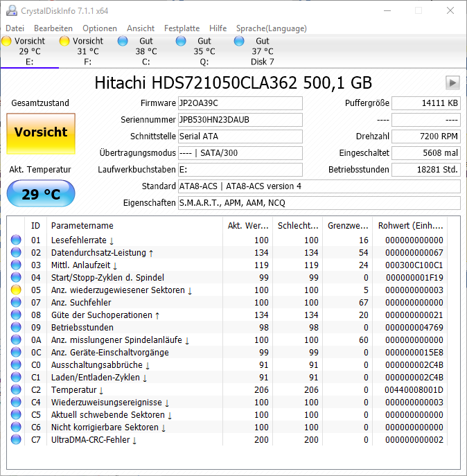
Task: Go to next disk with arrow button
Action: (x=452, y=83)
